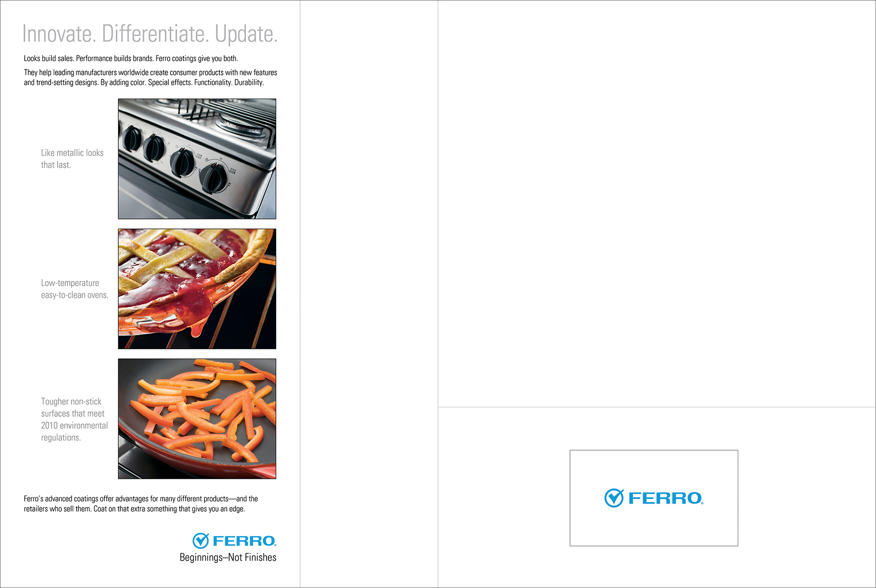Click the "Looks build sales" intro sentence
The width and height of the screenshot is (876, 588).
[x=131, y=58]
